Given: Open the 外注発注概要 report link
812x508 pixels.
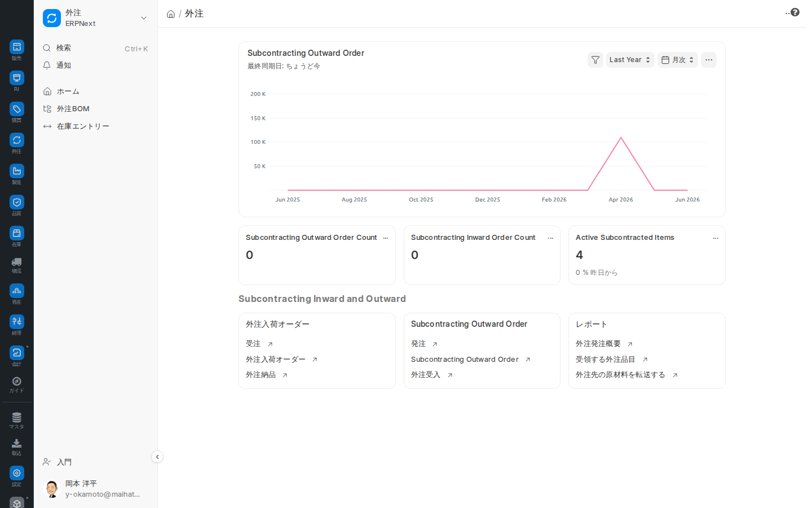Looking at the screenshot, I should pos(598,344).
